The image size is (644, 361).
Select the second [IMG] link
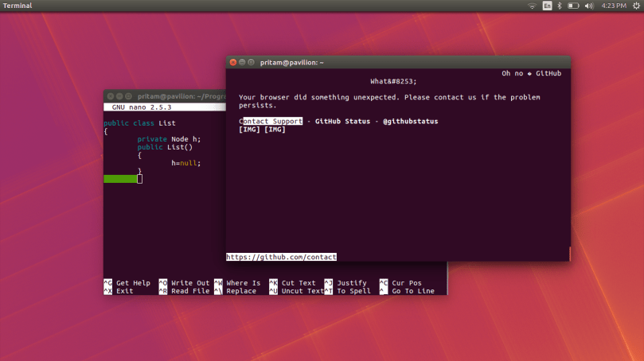click(x=275, y=130)
